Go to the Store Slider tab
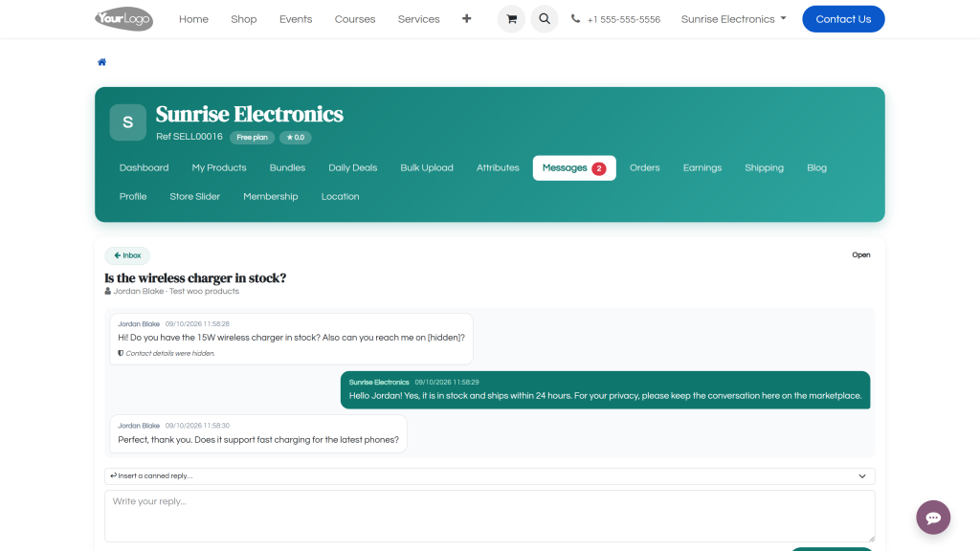Viewport: 980px width, 551px height. pos(194,197)
